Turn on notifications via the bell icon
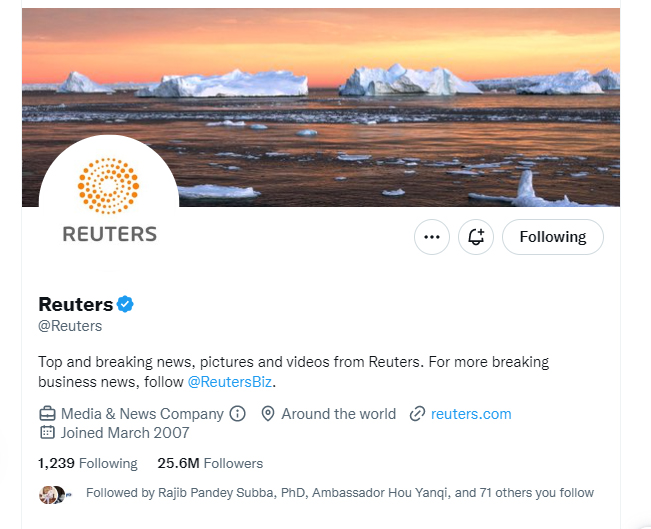This screenshot has width=651, height=529. pyautogui.click(x=476, y=237)
